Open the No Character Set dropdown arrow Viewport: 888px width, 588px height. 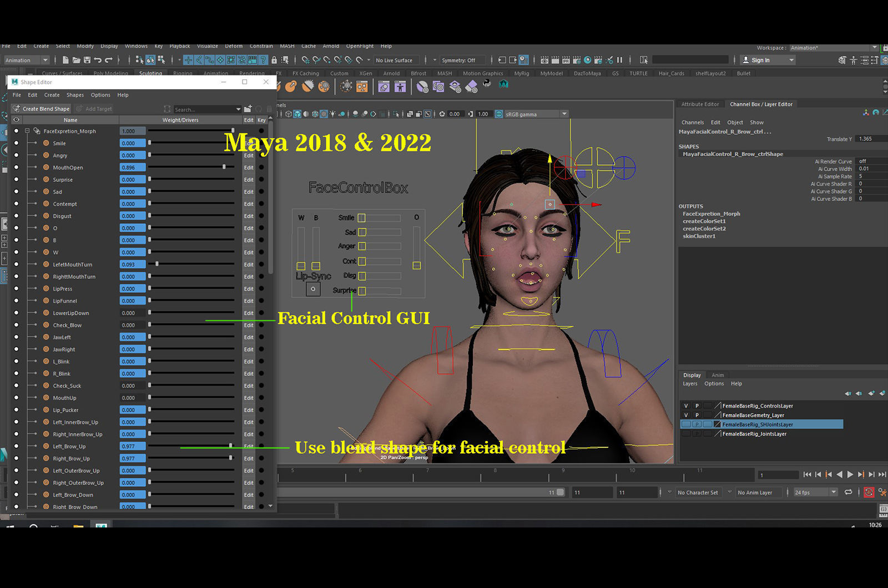coord(669,492)
